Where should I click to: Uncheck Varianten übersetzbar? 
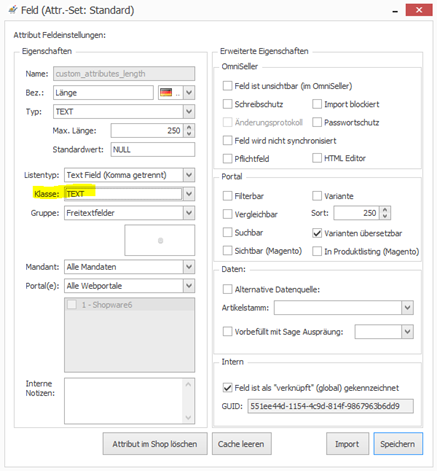[317, 233]
